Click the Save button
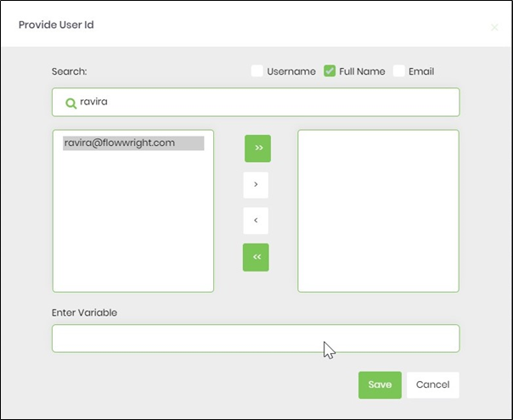 pyautogui.click(x=380, y=385)
